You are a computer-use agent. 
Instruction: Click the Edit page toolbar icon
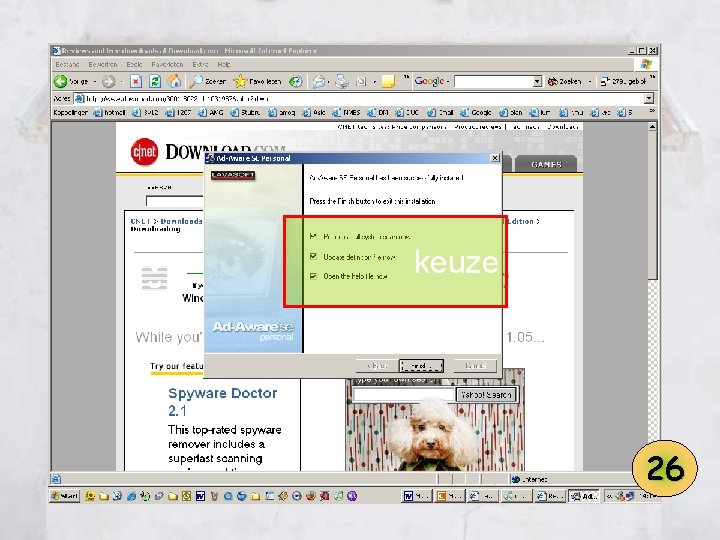[361, 82]
